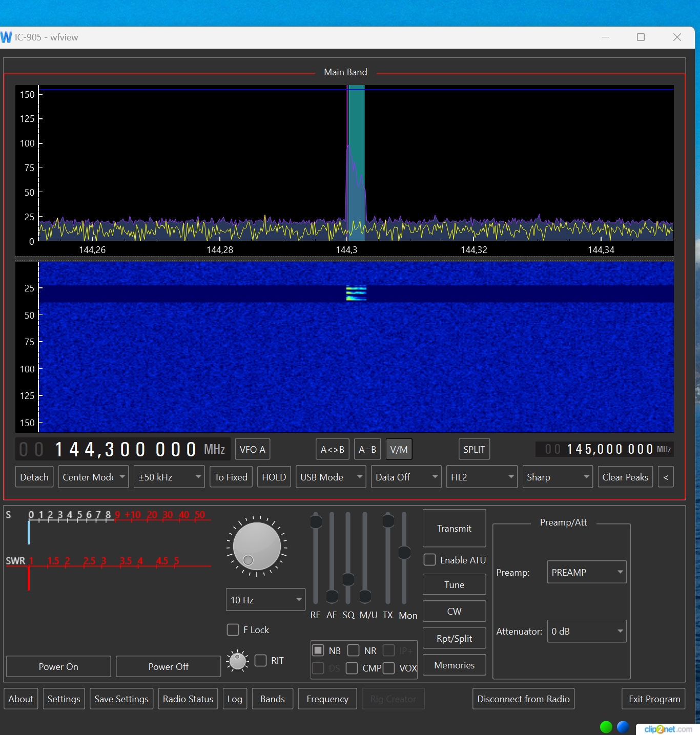This screenshot has width=700, height=735.
Task: Toggle V/M memory mode button
Action: [399, 449]
